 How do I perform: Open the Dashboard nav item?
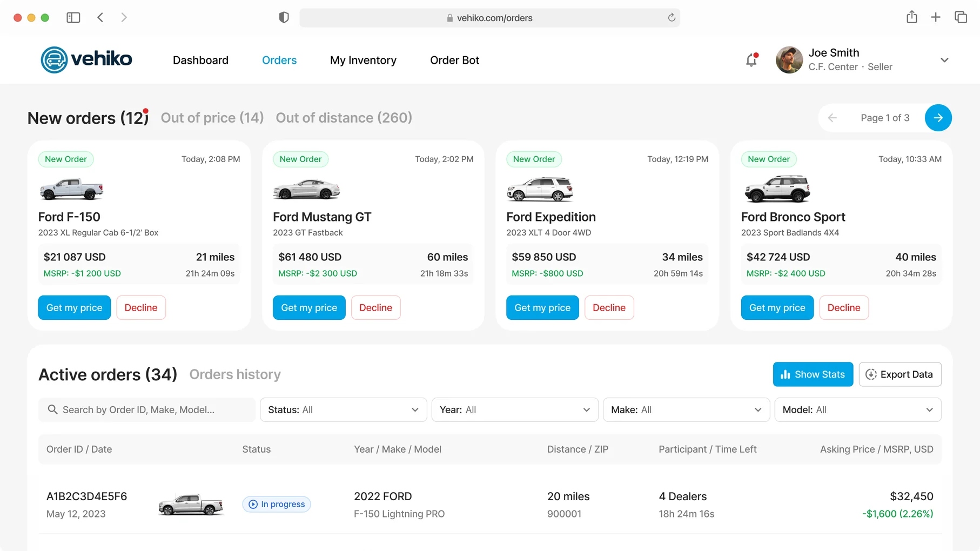coord(200,60)
